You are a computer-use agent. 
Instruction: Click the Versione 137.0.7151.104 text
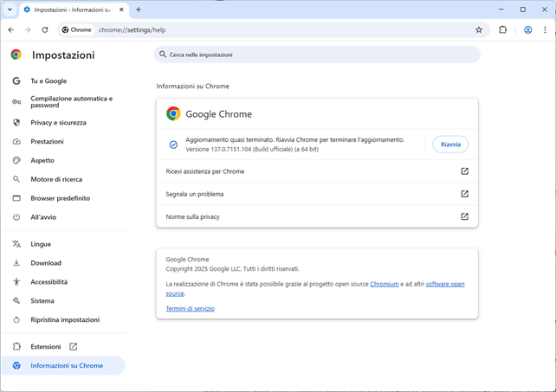coord(252,149)
